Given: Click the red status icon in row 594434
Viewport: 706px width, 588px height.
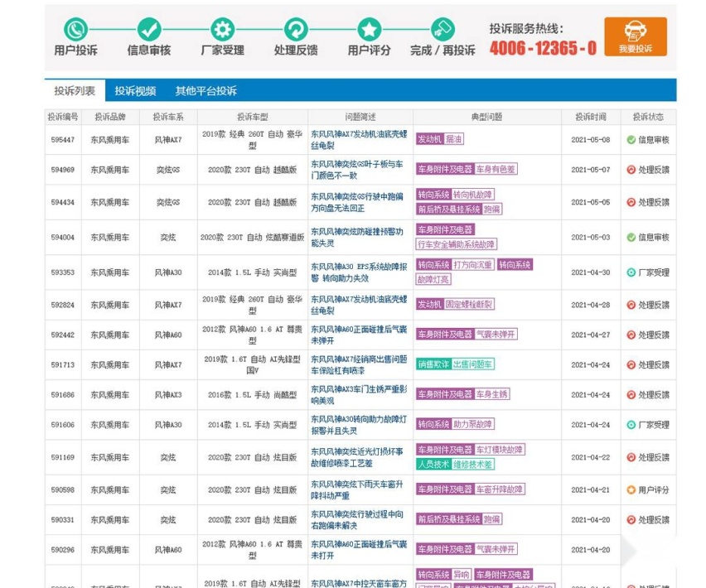Looking at the screenshot, I should pyautogui.click(x=631, y=202).
